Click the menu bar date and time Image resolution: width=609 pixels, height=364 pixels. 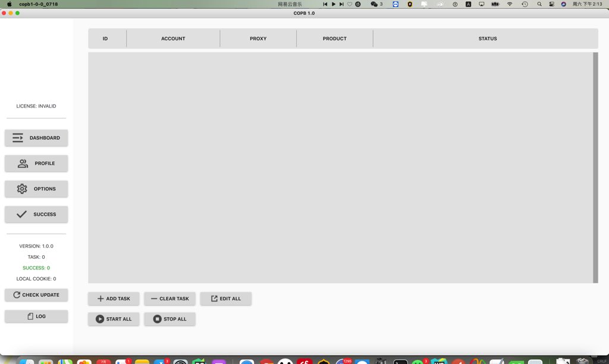(x=587, y=4)
